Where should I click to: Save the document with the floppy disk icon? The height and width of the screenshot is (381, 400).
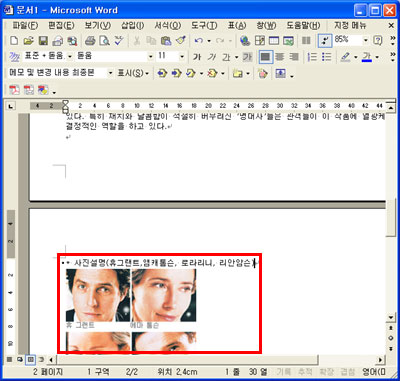point(43,41)
